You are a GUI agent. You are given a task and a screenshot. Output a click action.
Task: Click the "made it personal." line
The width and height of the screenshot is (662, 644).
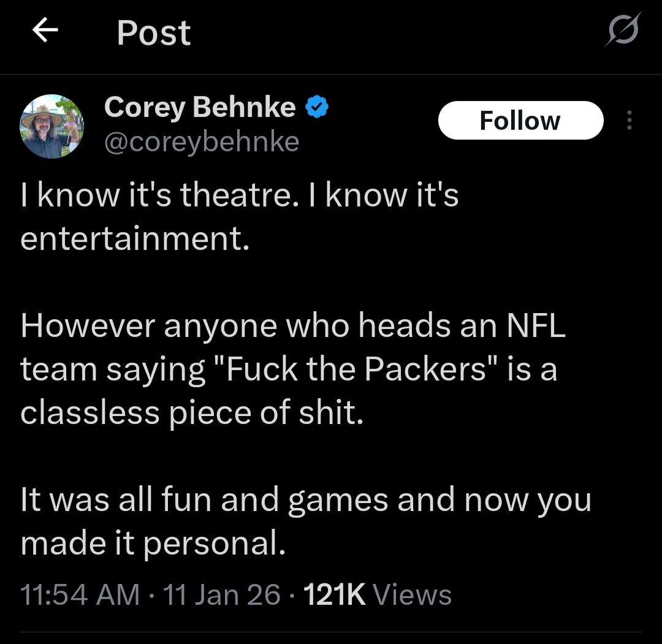pyautogui.click(x=153, y=544)
